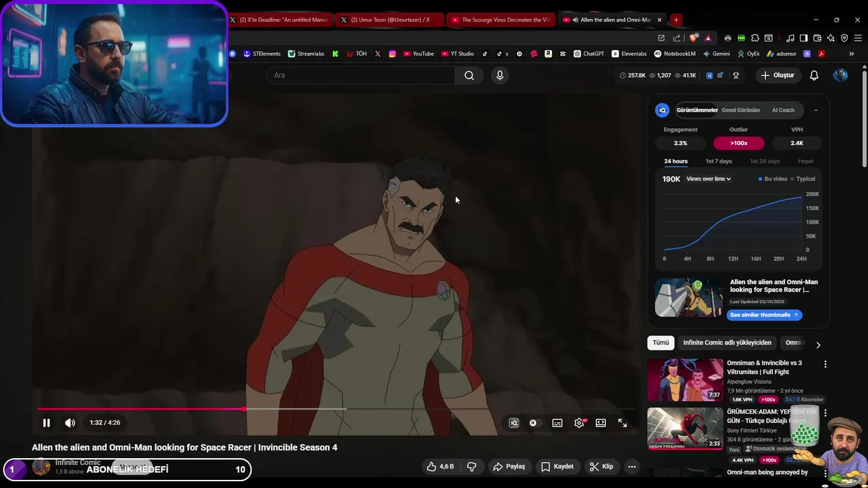Toggle Bu video chart series
Viewport: 868px width, 488px height.
pyautogui.click(x=773, y=179)
